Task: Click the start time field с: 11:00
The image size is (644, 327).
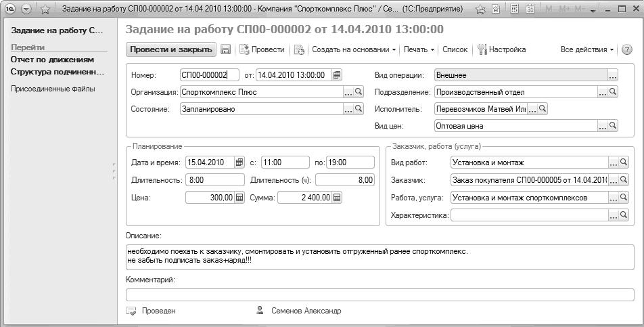Action: 285,162
